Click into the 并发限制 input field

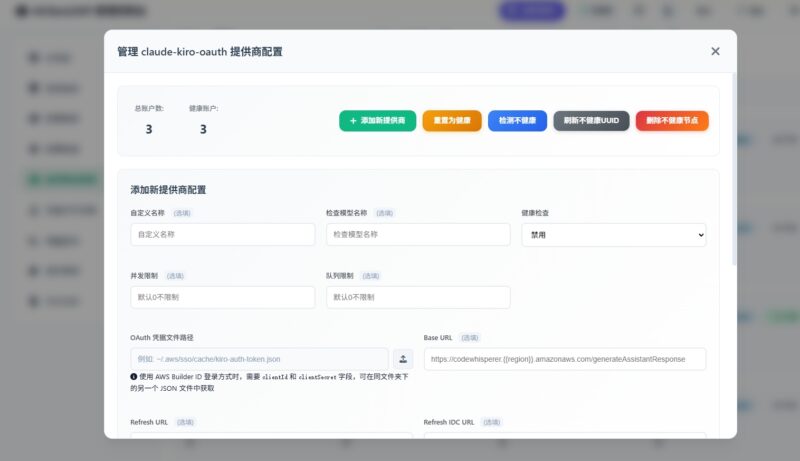[222, 297]
